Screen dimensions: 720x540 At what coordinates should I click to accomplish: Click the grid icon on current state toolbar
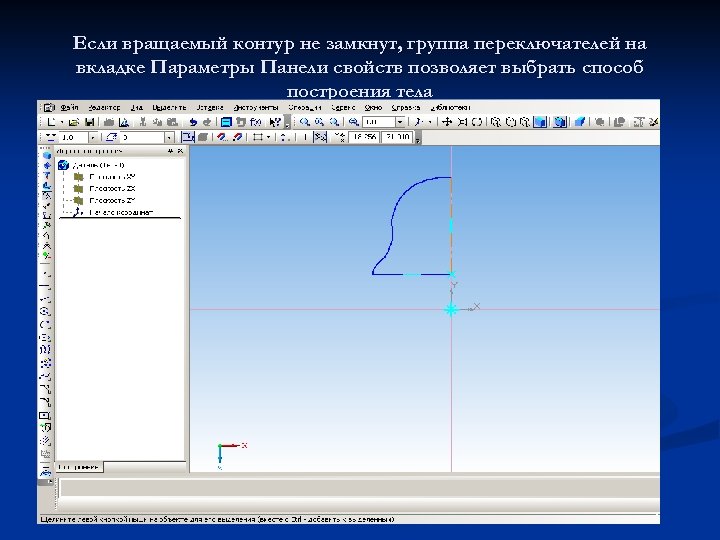tap(258, 137)
